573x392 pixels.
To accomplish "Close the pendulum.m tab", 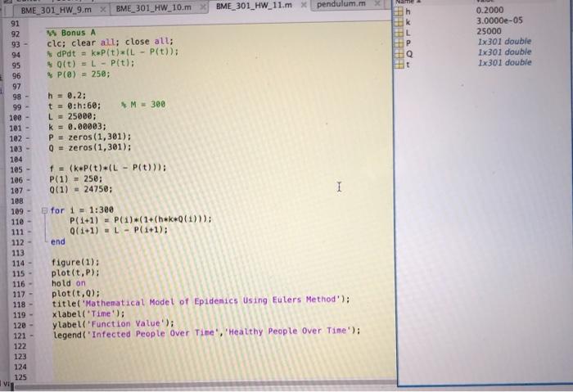I will (x=377, y=3).
